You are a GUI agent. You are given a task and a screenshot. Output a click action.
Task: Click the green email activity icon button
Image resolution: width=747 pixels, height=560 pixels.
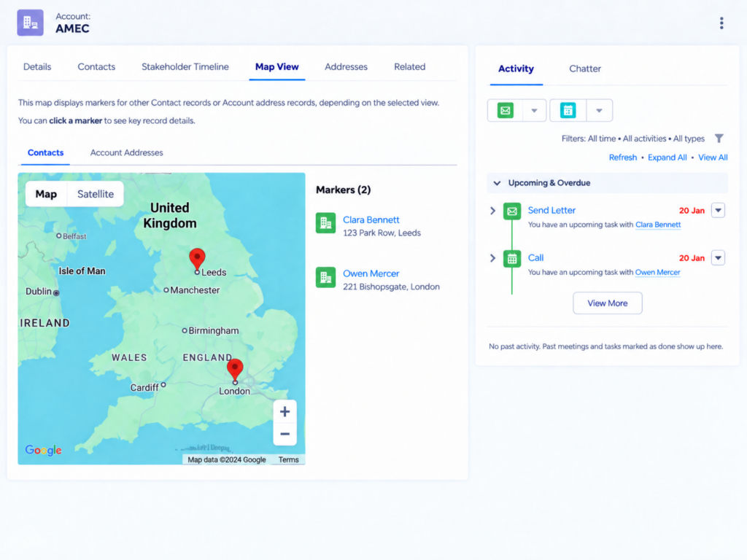(x=505, y=111)
